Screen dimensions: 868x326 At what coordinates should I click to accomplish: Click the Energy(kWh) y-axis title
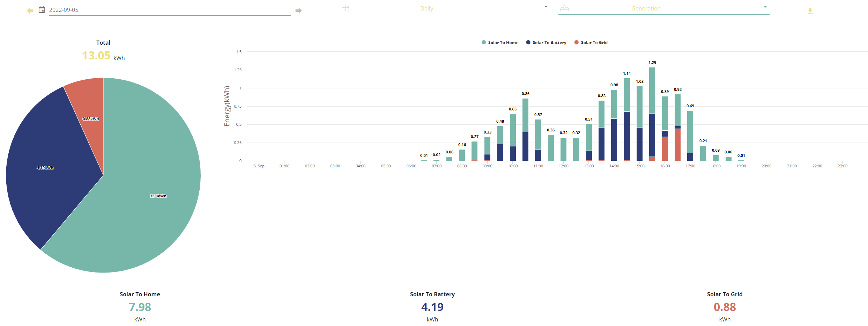coord(227,106)
